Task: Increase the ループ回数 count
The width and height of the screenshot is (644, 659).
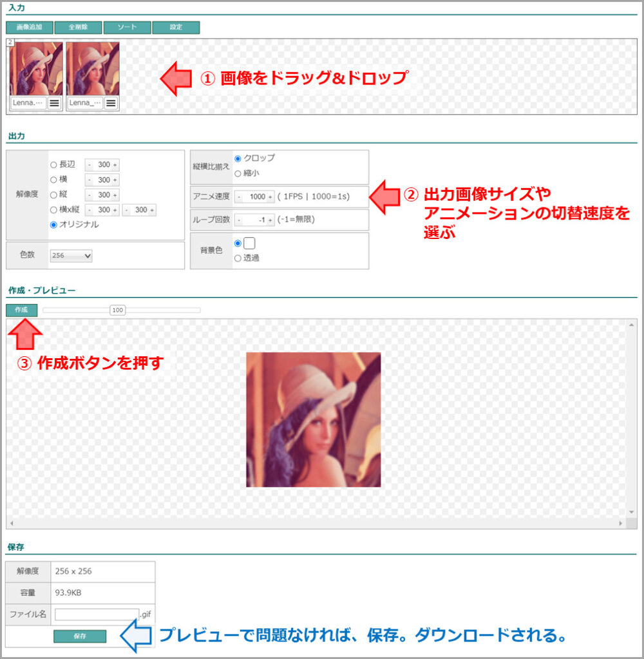Action: pyautogui.click(x=270, y=220)
